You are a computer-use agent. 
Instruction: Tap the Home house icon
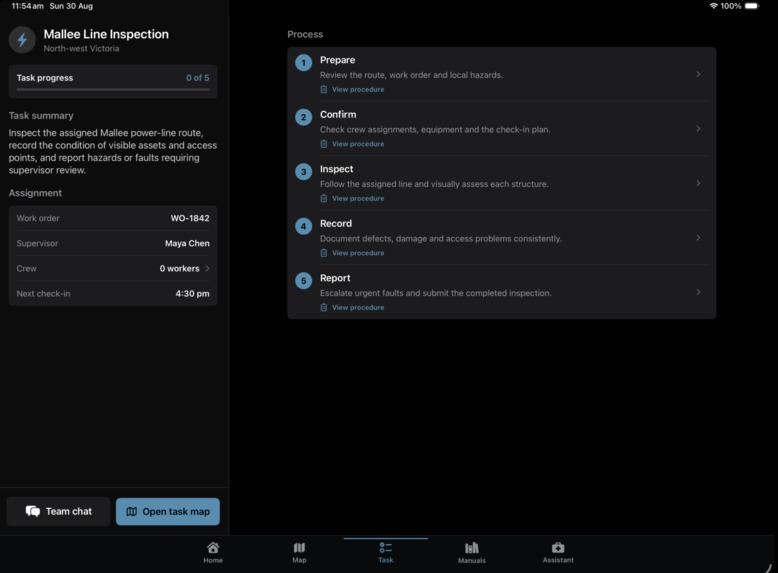(213, 548)
